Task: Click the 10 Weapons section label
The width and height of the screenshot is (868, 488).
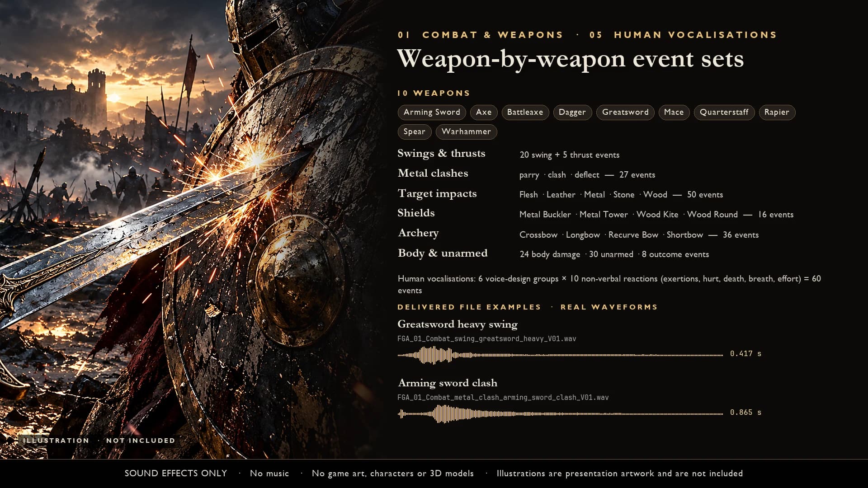Action: (x=434, y=93)
